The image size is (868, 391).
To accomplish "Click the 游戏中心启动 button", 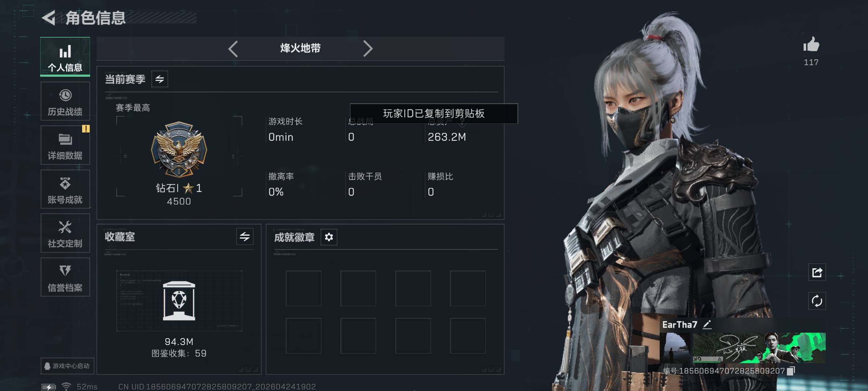I will 67,366.
